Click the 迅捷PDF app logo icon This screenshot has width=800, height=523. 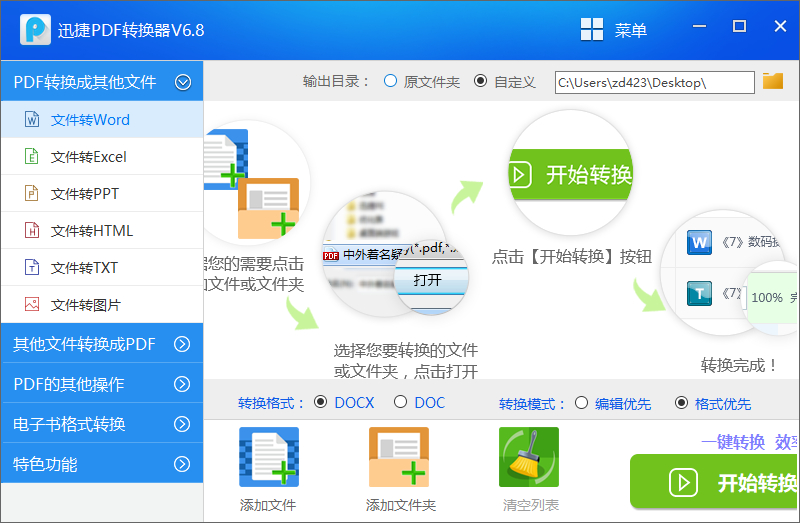38,30
